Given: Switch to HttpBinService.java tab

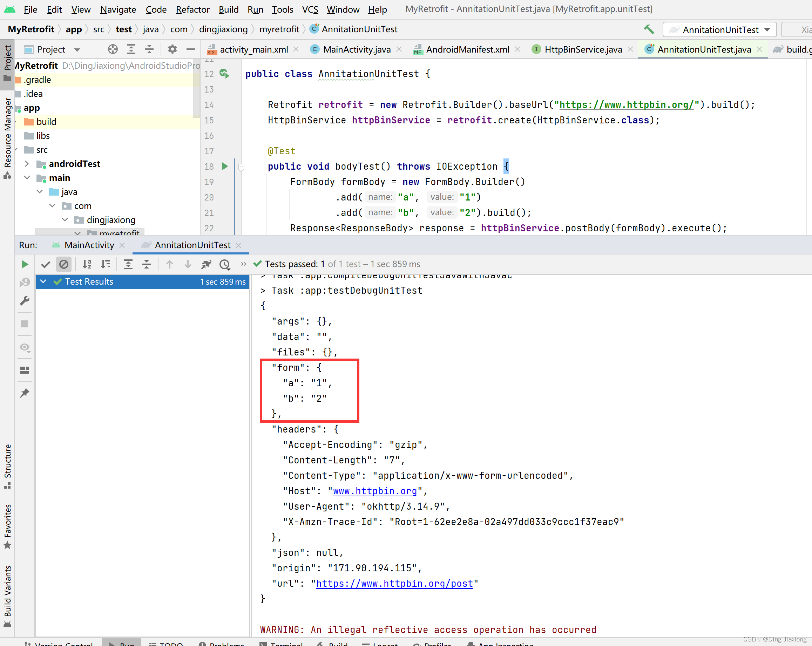Looking at the screenshot, I should pyautogui.click(x=583, y=49).
